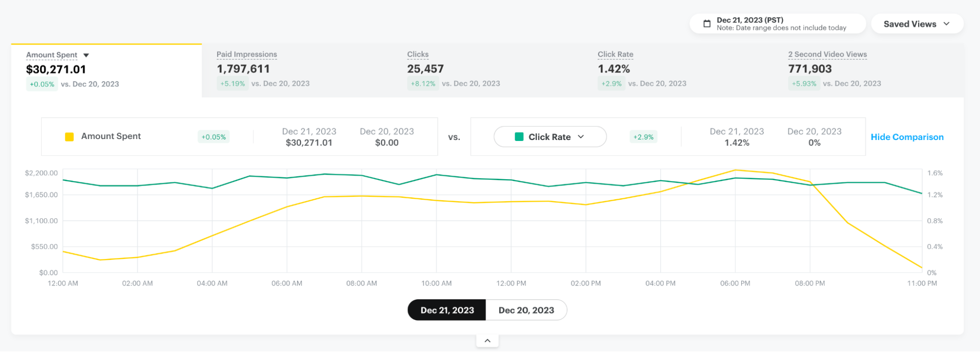This screenshot has width=980, height=352.
Task: Click the calendar icon in date picker
Action: pyautogui.click(x=706, y=23)
